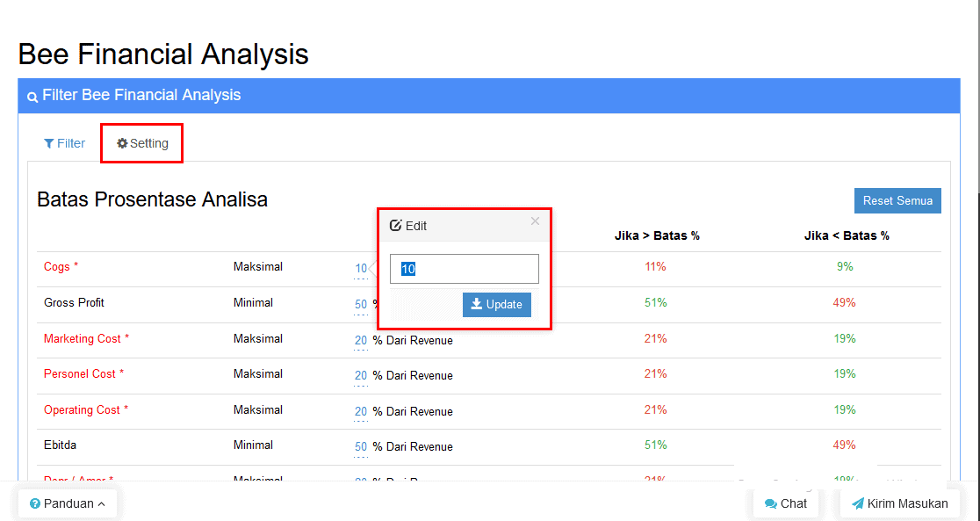This screenshot has height=521, width=980.
Task: Click the 11% value in Cogs row
Action: click(656, 266)
